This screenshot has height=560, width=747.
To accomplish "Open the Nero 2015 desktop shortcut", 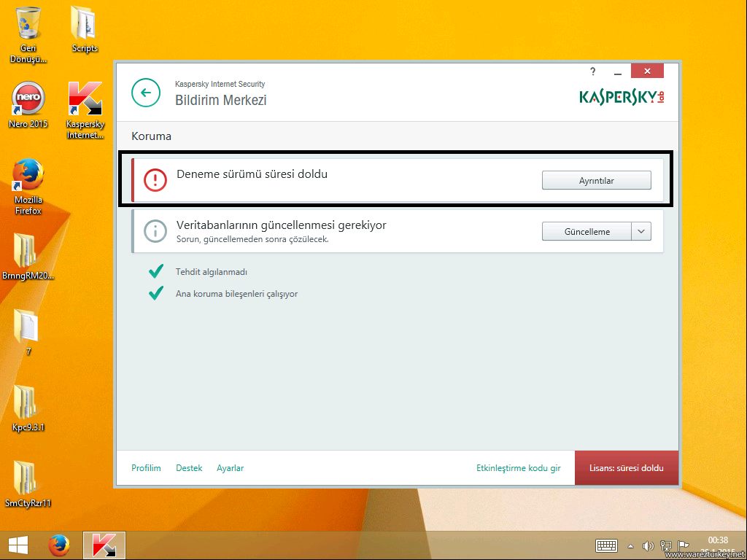I will coord(28,100).
